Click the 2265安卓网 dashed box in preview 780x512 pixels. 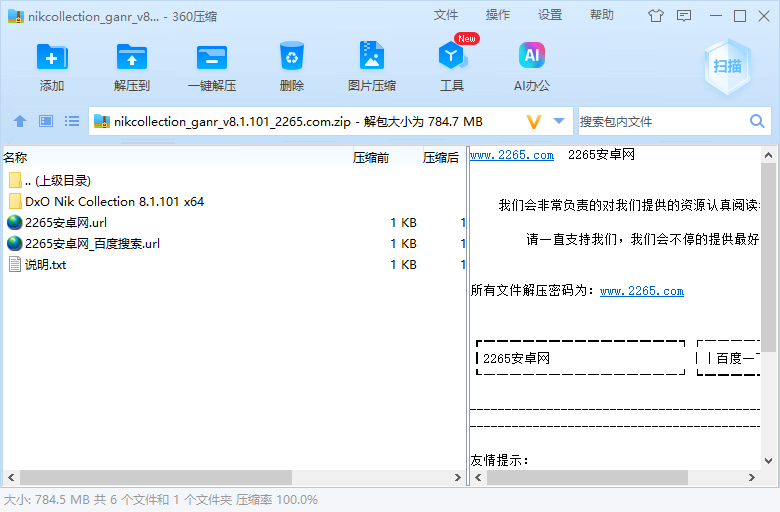pos(581,358)
